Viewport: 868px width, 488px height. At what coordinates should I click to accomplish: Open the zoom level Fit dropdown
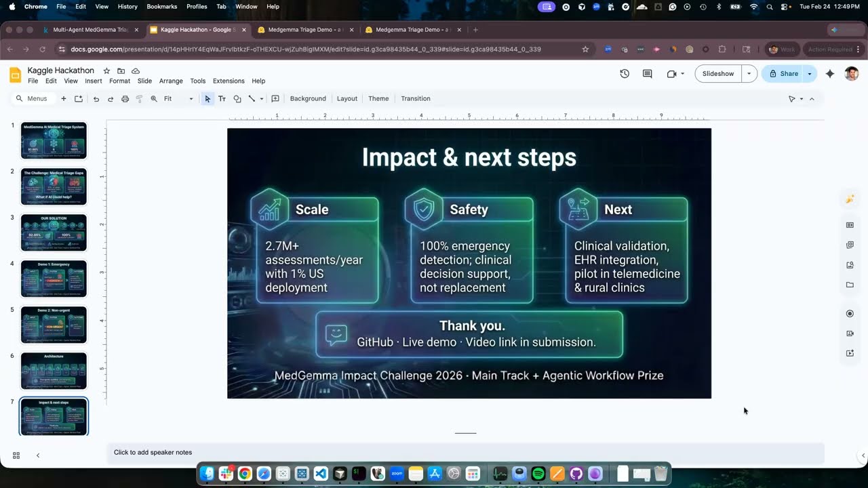178,98
